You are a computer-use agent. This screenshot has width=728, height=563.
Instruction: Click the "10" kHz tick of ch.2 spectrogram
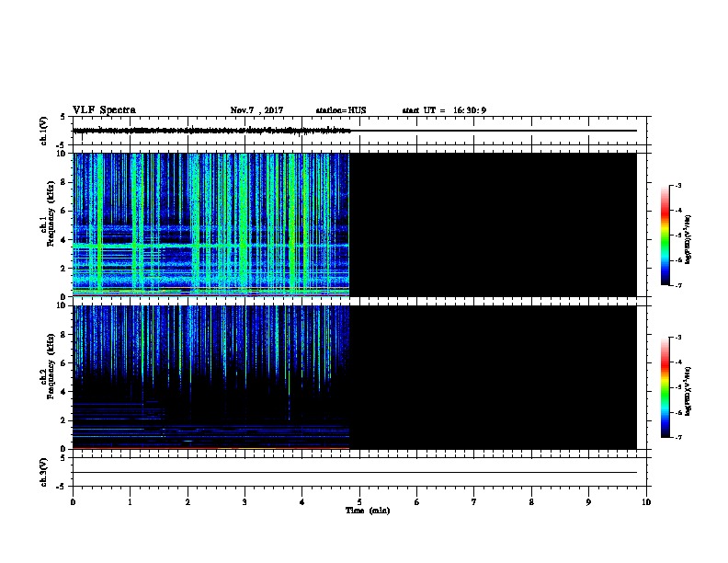(x=62, y=305)
